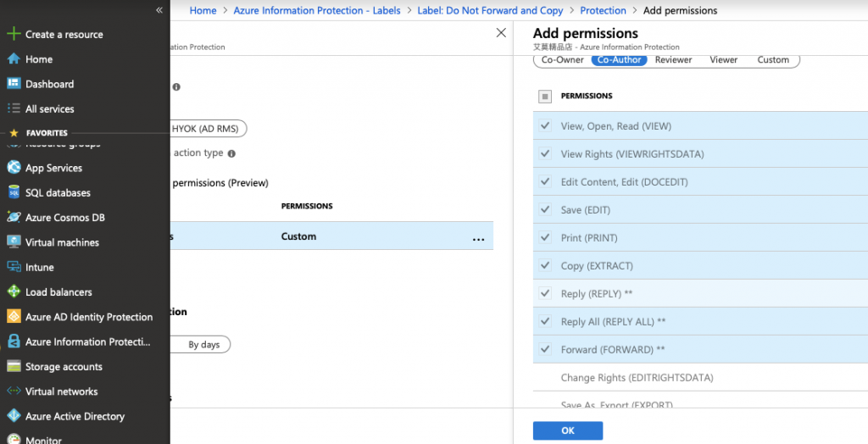Close the Protection blade with the X

pyautogui.click(x=501, y=33)
